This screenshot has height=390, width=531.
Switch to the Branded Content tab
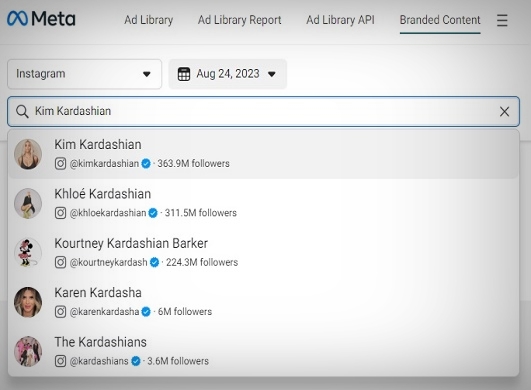click(x=440, y=20)
